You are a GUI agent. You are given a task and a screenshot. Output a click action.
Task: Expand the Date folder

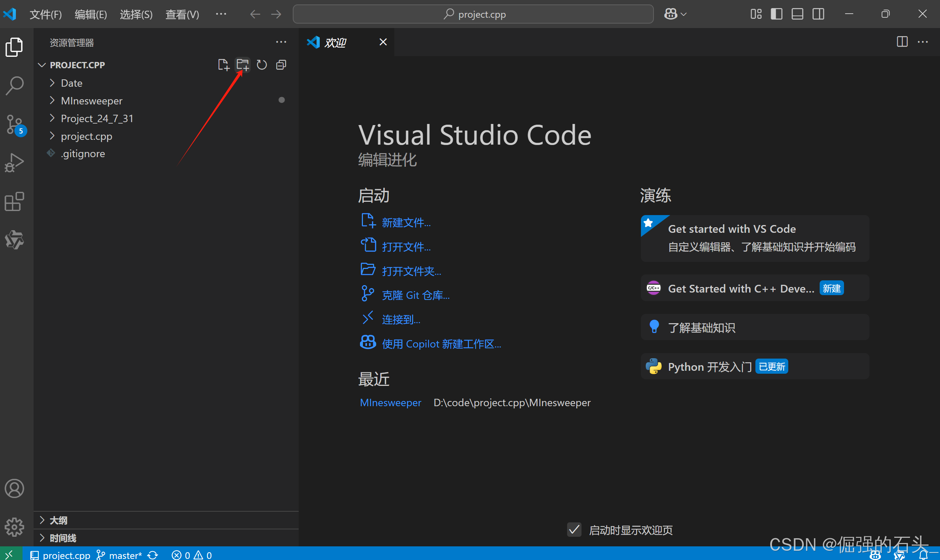pyautogui.click(x=71, y=83)
